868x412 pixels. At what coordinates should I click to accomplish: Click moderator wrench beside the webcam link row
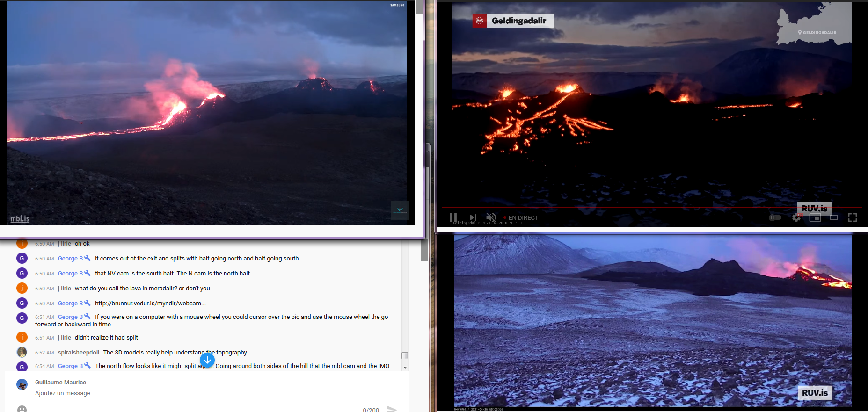coord(88,303)
